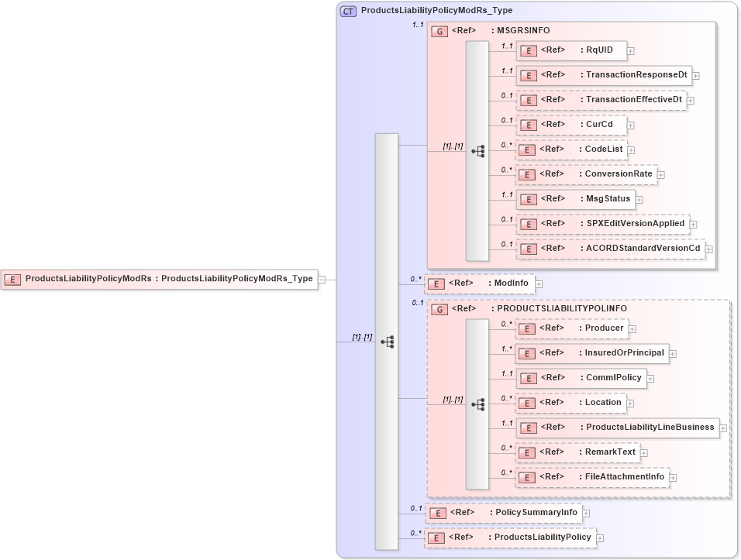Viewport: 741px width, 560px height.
Task: Select the E icon for ModInfo element
Action: pos(436,283)
